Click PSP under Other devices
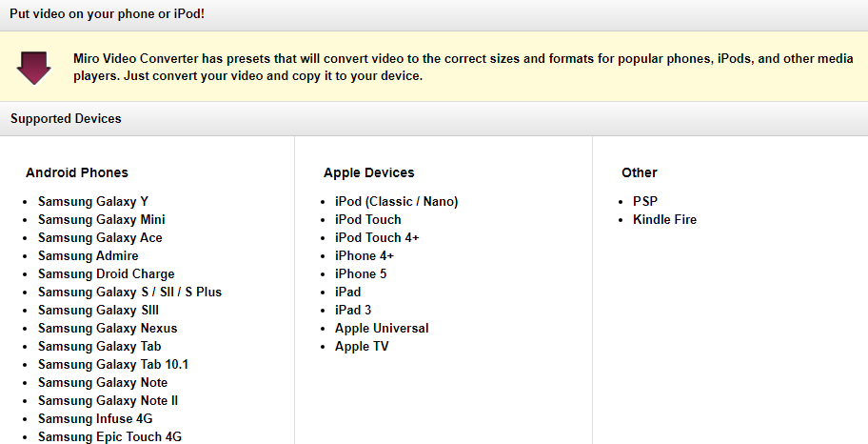The image size is (868, 444). (x=645, y=201)
